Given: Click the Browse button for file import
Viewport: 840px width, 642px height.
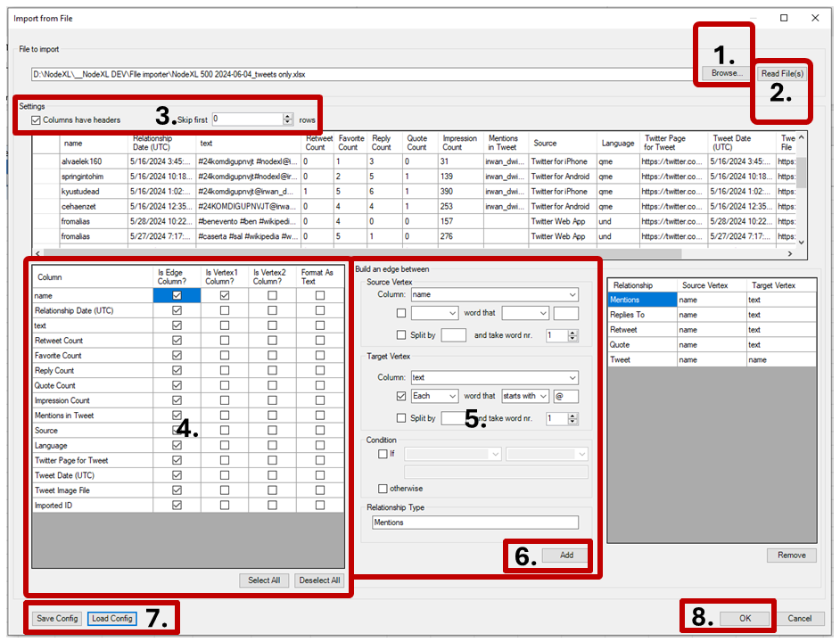Looking at the screenshot, I should coord(727,74).
